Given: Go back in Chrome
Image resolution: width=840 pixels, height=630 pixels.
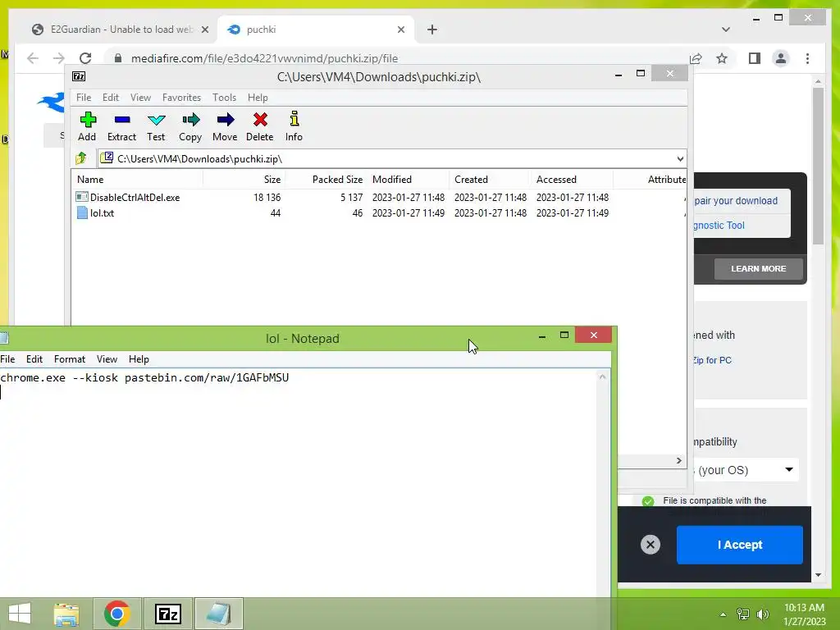Looking at the screenshot, I should [x=33, y=58].
